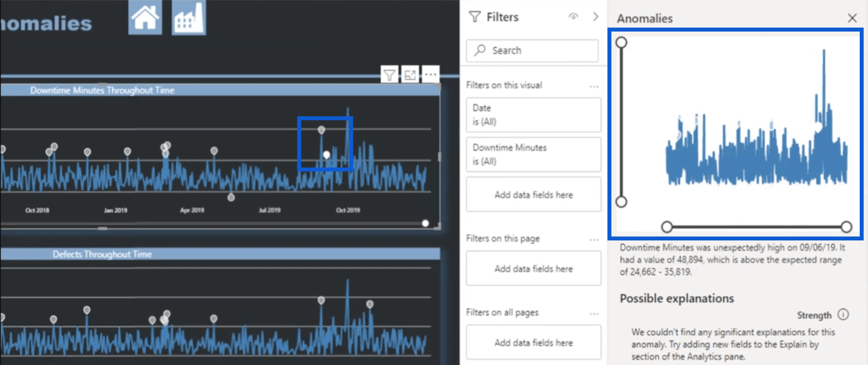Expand the Downtime Minutes filter card
This screenshot has height=365, width=868.
point(533,154)
